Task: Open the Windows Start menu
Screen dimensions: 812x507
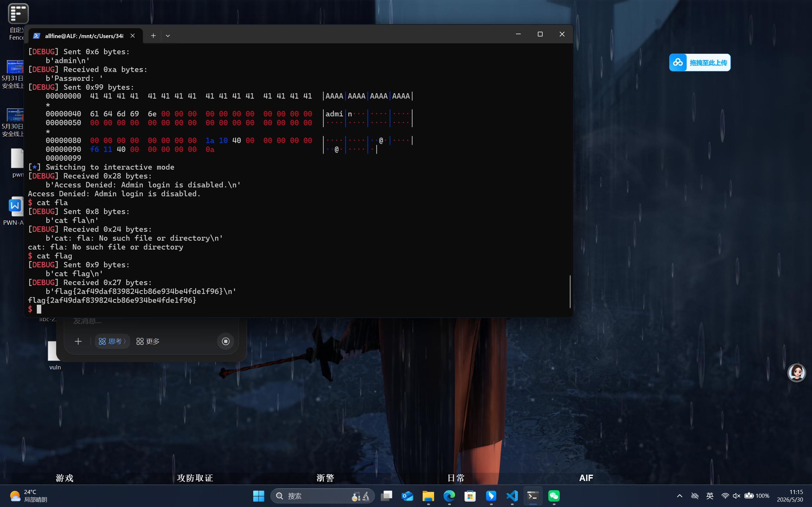Action: tap(258, 496)
